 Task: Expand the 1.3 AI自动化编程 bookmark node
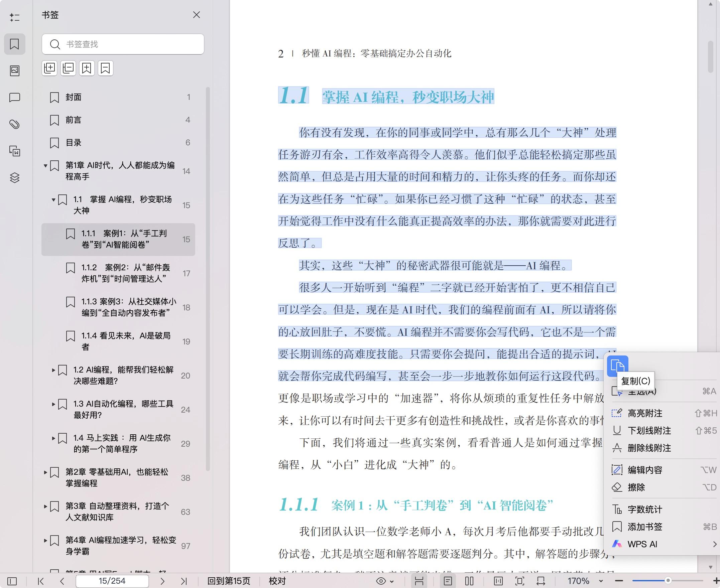(x=53, y=404)
